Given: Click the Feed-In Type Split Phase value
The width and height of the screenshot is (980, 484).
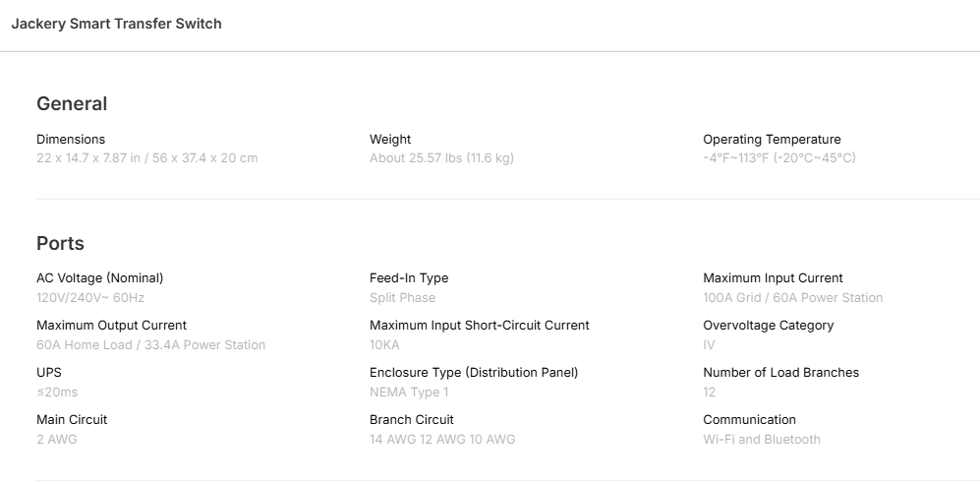Looking at the screenshot, I should click(x=402, y=297).
